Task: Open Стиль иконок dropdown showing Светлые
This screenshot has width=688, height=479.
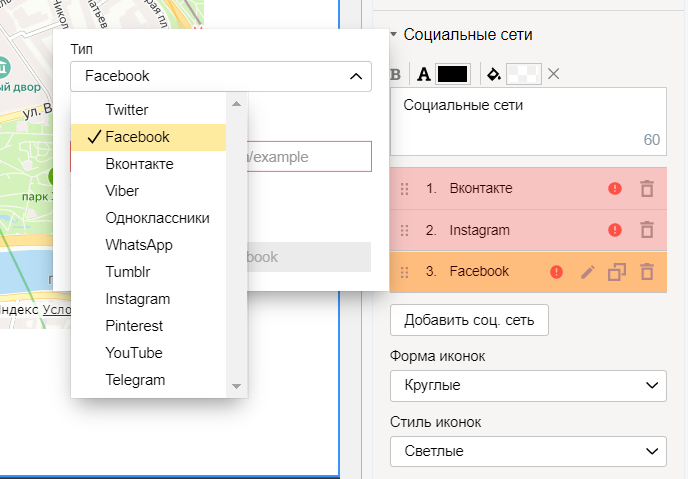Action: (528, 451)
